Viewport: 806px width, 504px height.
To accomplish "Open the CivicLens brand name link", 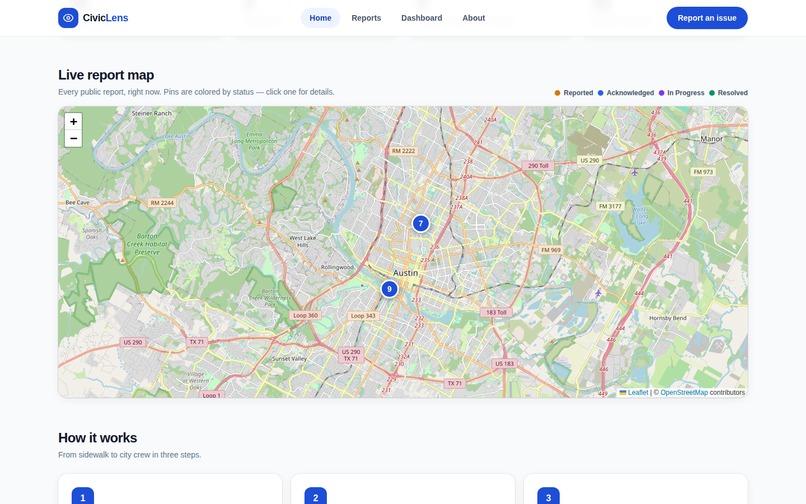I will pyautogui.click(x=105, y=18).
